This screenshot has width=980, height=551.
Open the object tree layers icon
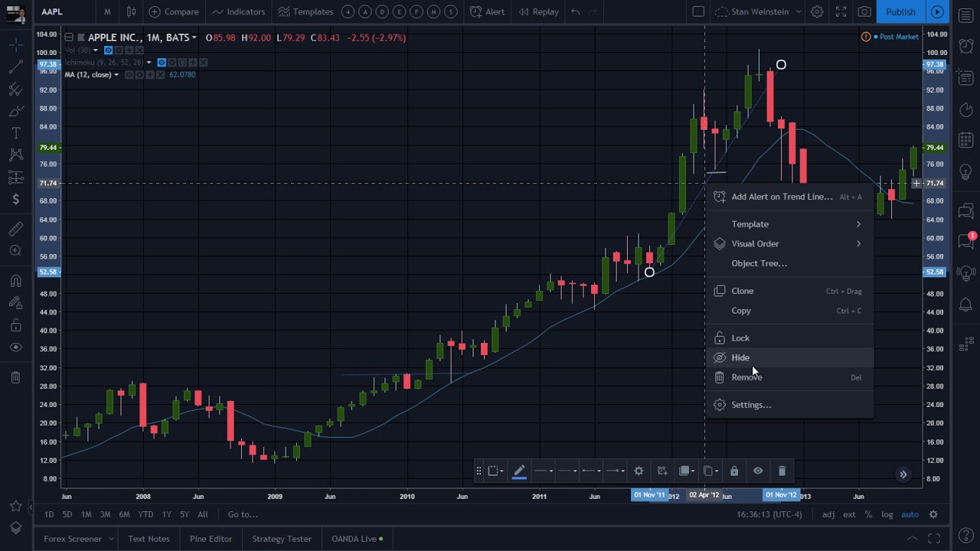[15, 528]
